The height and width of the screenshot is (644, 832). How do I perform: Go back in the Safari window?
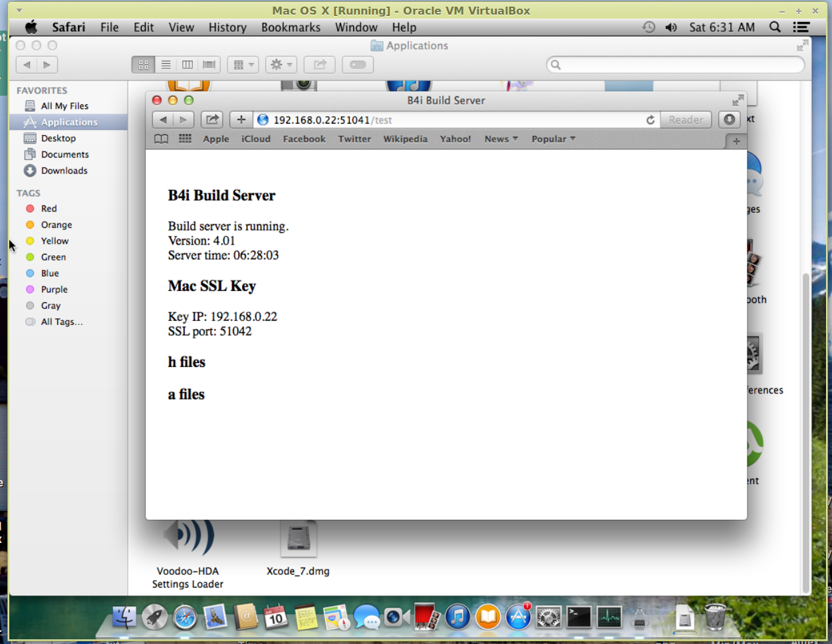[163, 120]
